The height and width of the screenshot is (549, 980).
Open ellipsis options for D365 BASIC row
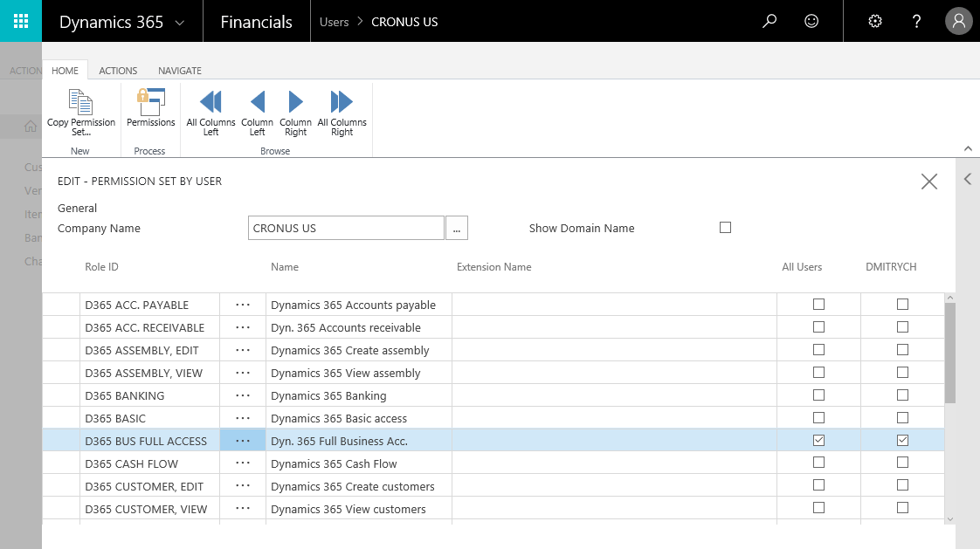(242, 417)
